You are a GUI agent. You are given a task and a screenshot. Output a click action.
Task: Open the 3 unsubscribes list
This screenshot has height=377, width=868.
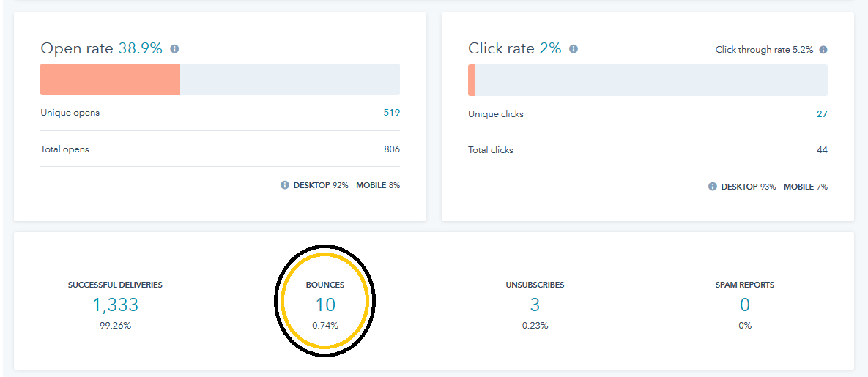(x=535, y=305)
